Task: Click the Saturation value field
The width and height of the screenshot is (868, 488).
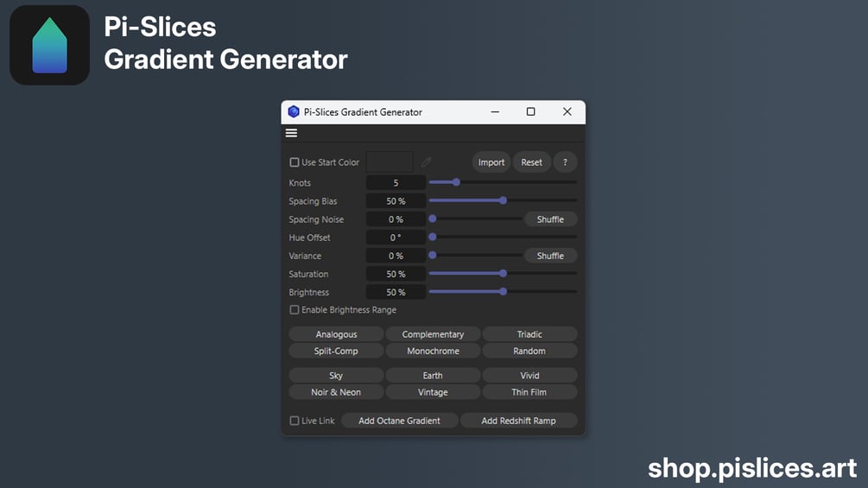Action: tap(396, 274)
